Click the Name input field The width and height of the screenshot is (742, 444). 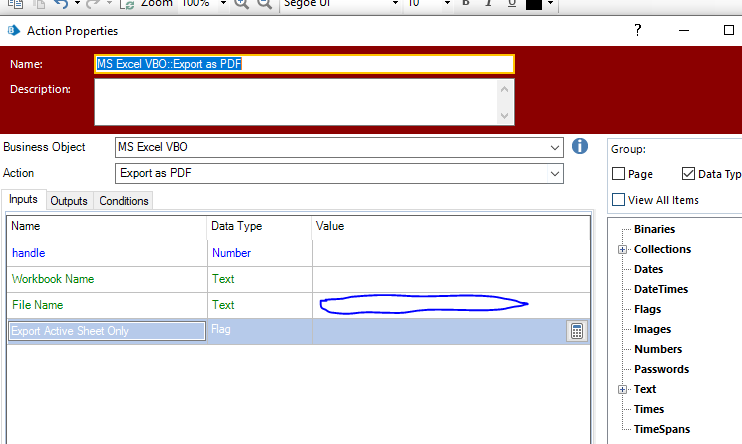[304, 64]
